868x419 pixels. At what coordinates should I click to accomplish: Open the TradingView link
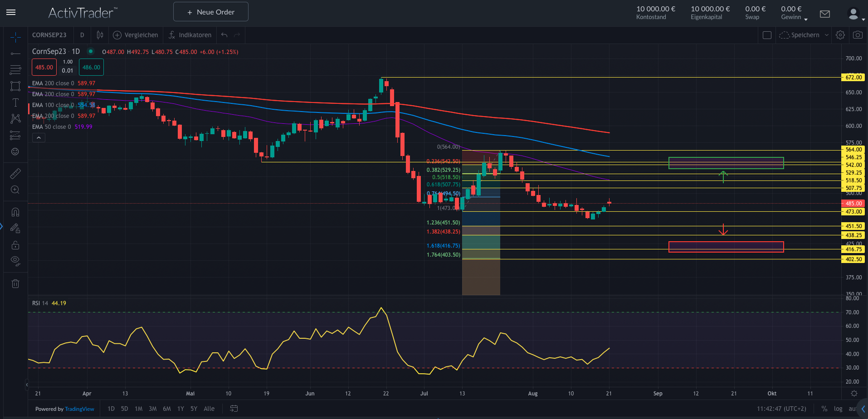click(x=79, y=409)
